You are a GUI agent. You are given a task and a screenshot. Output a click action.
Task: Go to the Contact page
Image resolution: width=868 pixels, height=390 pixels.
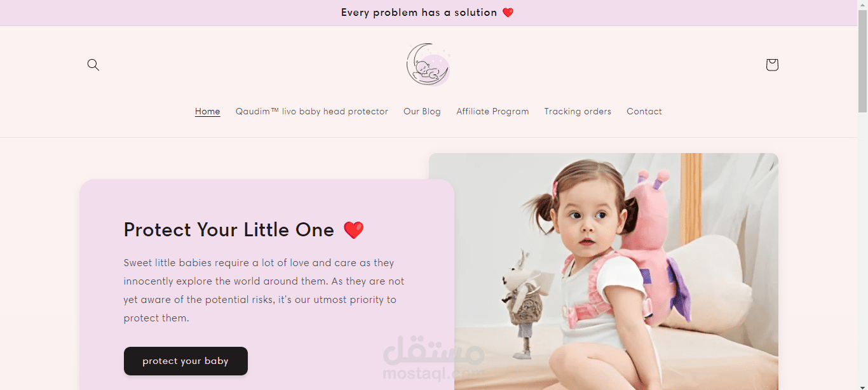[x=644, y=111]
